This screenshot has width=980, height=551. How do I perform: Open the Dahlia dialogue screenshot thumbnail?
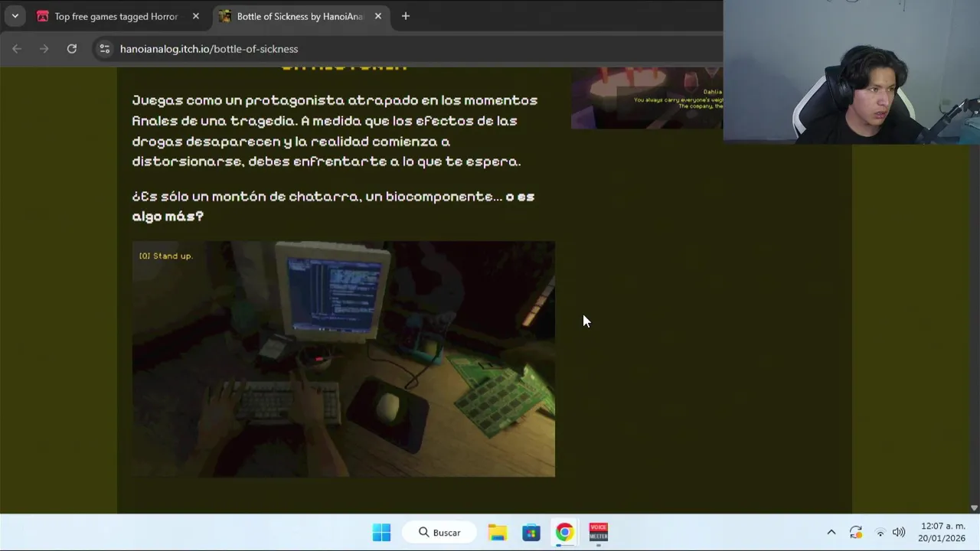coord(647,98)
